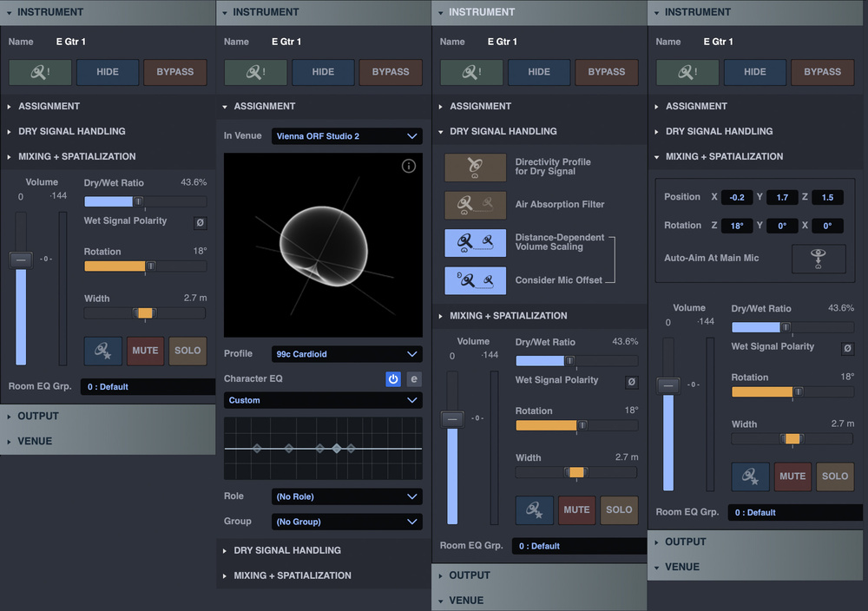
Task: Click the Consider Mic Offset icon
Action: 475,280
